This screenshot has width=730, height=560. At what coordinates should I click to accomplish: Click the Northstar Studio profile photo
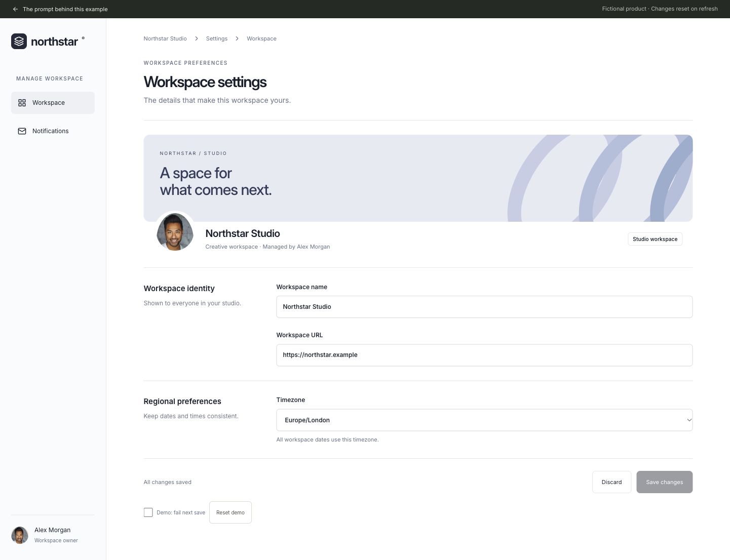(x=175, y=232)
